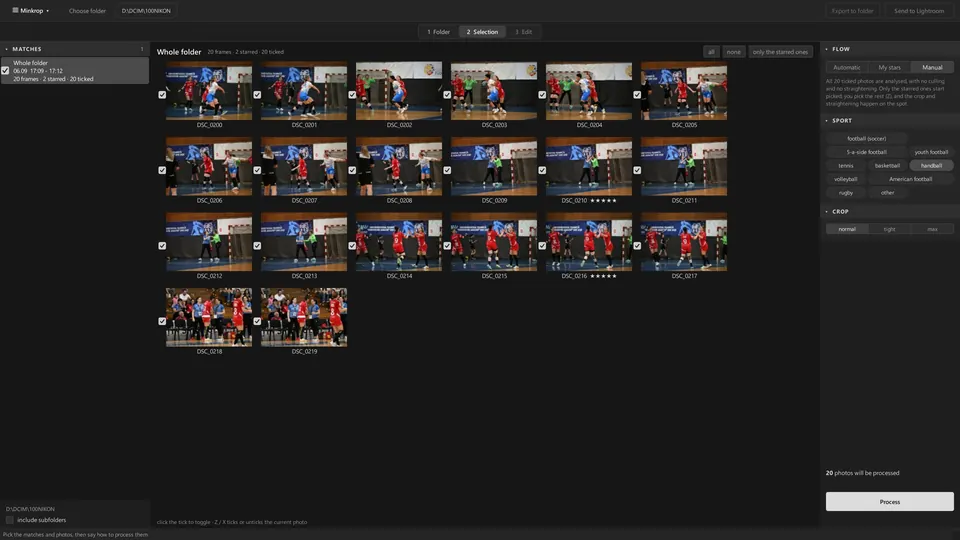This screenshot has width=960, height=540.
Task: Switch to the 3 Edit step tab
Action: point(523,32)
